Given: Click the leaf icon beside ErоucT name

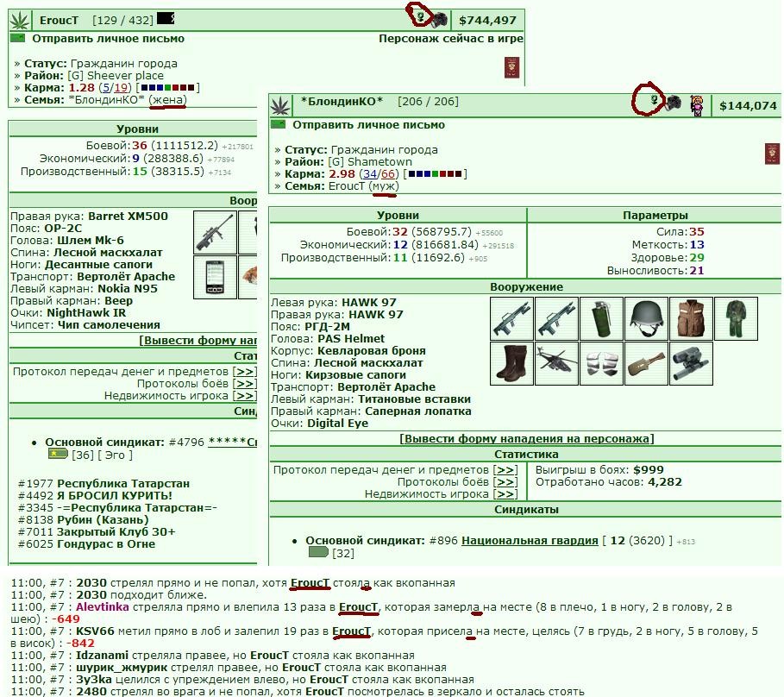Looking at the screenshot, I should (x=20, y=21).
